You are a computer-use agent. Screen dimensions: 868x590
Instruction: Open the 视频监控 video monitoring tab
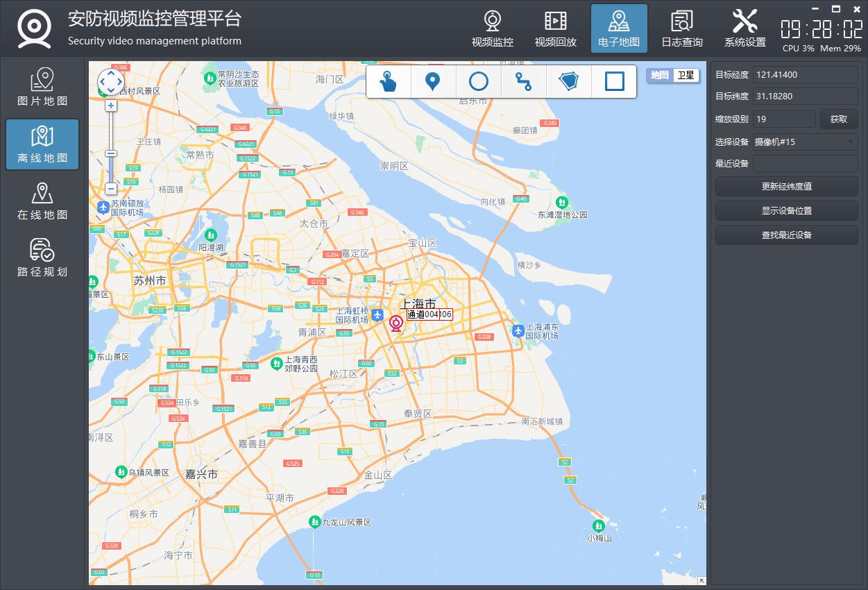point(493,28)
